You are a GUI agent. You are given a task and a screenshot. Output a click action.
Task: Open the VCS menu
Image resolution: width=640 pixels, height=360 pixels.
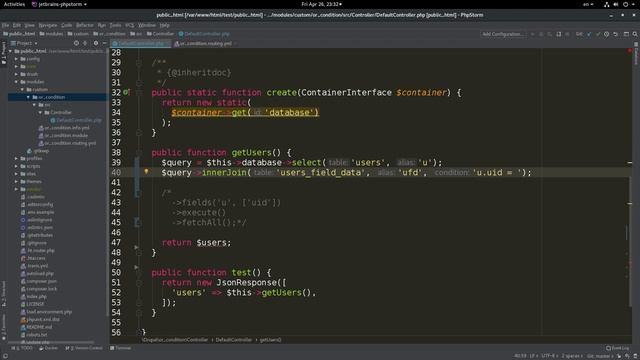(129, 25)
